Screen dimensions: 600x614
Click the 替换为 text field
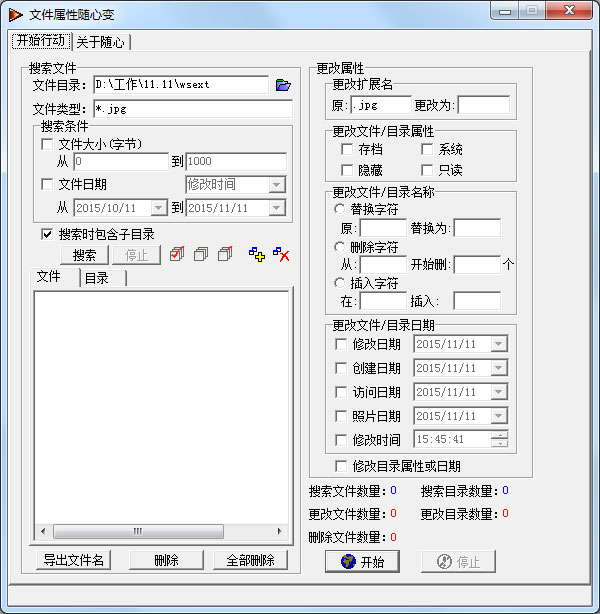coord(477,228)
